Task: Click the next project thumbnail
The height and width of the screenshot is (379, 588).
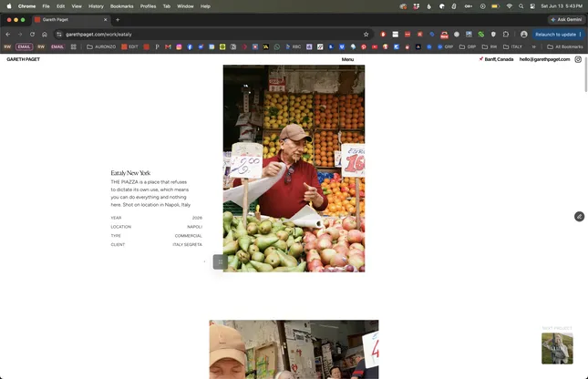Action: click(x=557, y=348)
